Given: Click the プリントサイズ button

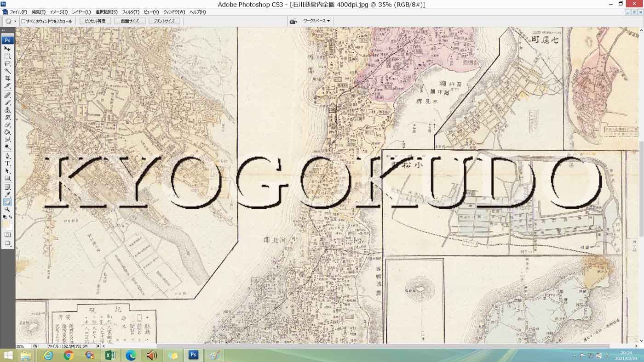Looking at the screenshot, I should [164, 21].
